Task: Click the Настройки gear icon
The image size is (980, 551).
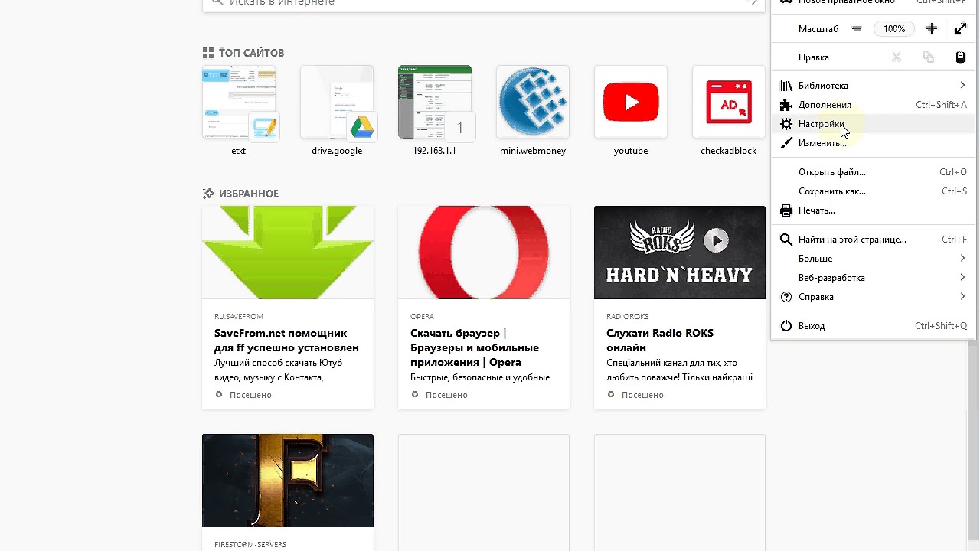Action: pyautogui.click(x=786, y=124)
